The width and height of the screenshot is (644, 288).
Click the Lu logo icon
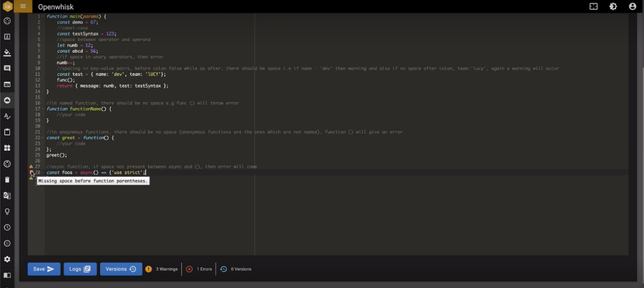(7, 6)
